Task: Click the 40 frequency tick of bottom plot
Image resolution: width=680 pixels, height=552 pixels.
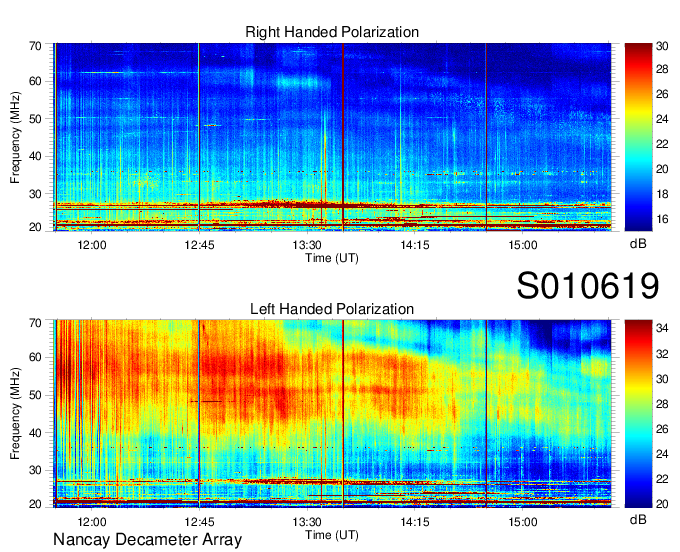Action: (36, 433)
